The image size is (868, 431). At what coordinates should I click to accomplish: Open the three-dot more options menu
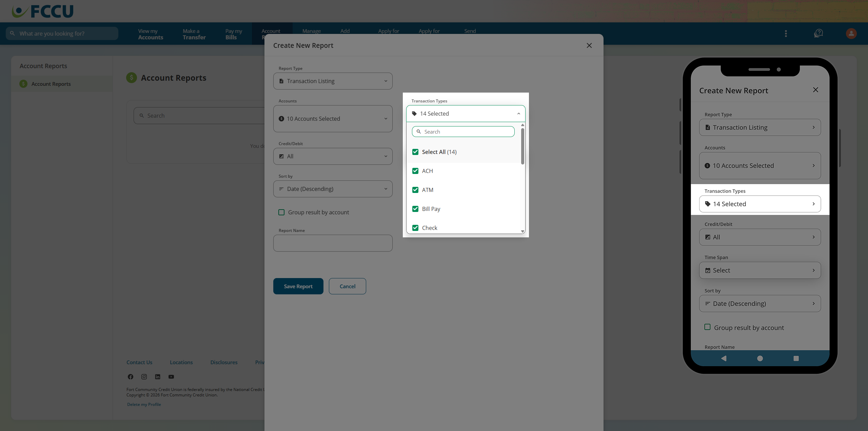pyautogui.click(x=786, y=34)
